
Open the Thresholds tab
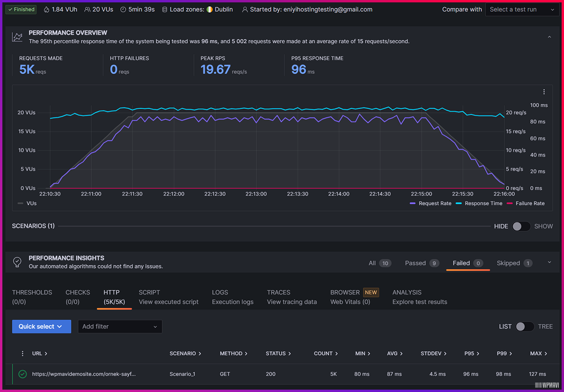32,297
